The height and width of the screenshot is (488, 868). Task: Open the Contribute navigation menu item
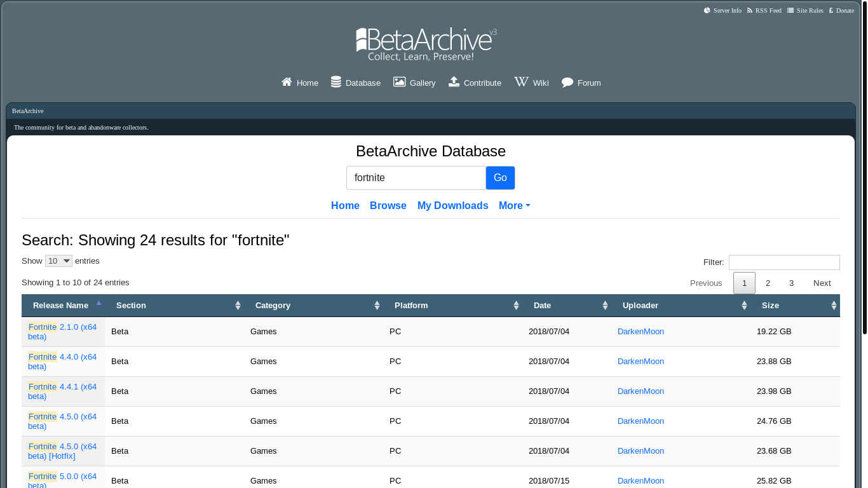(x=475, y=83)
